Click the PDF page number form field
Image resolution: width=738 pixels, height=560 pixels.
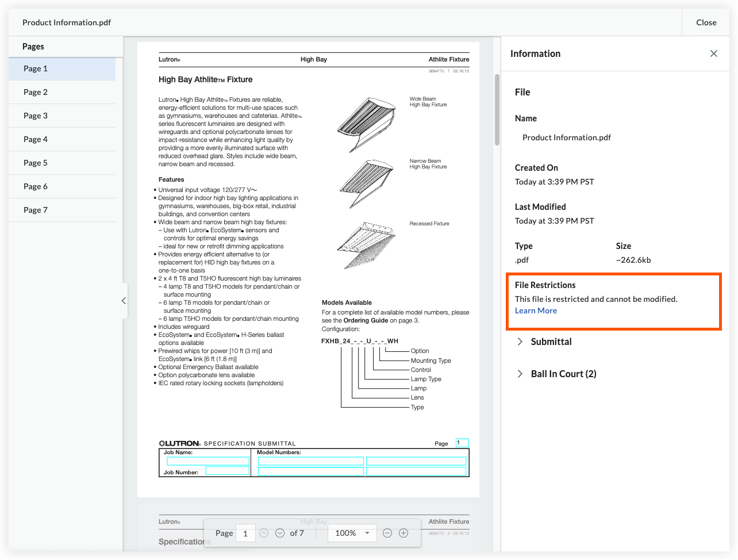pos(462,443)
